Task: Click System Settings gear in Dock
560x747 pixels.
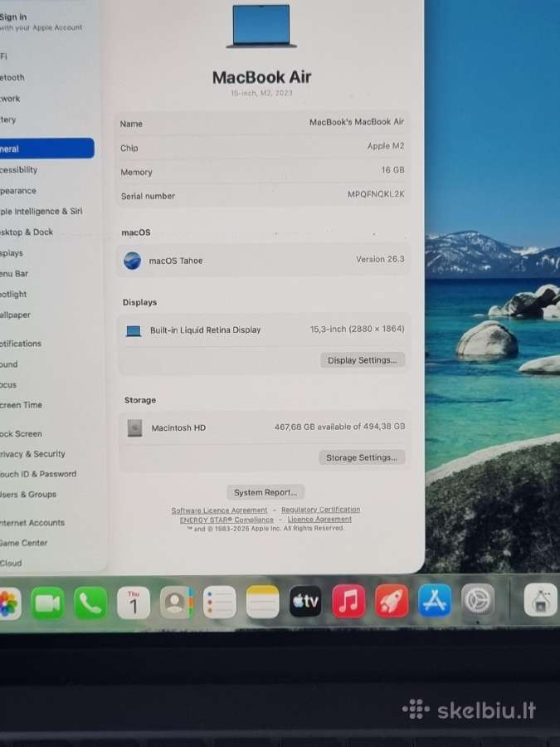Action: click(x=478, y=600)
